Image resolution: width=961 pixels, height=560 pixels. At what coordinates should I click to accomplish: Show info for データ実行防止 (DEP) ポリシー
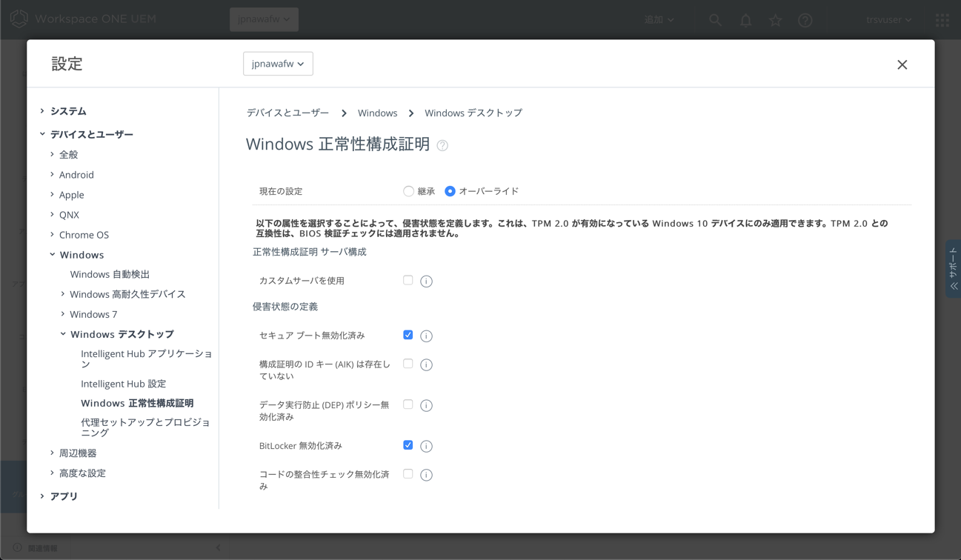pos(426,406)
